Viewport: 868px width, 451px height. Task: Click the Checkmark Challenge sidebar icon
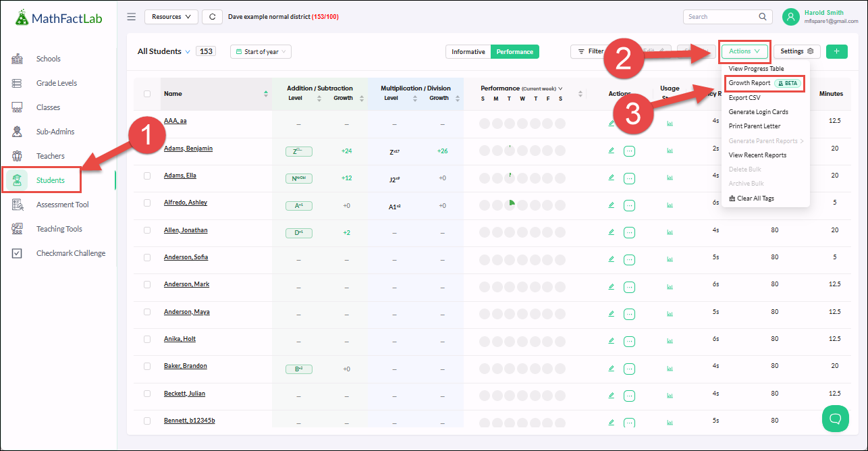[18, 253]
